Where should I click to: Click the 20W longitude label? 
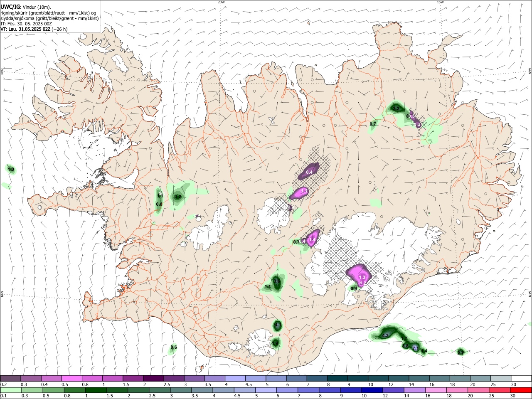[221, 2]
